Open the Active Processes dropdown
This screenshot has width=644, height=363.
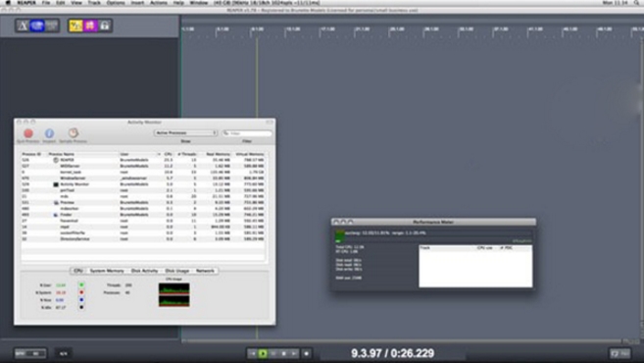185,133
